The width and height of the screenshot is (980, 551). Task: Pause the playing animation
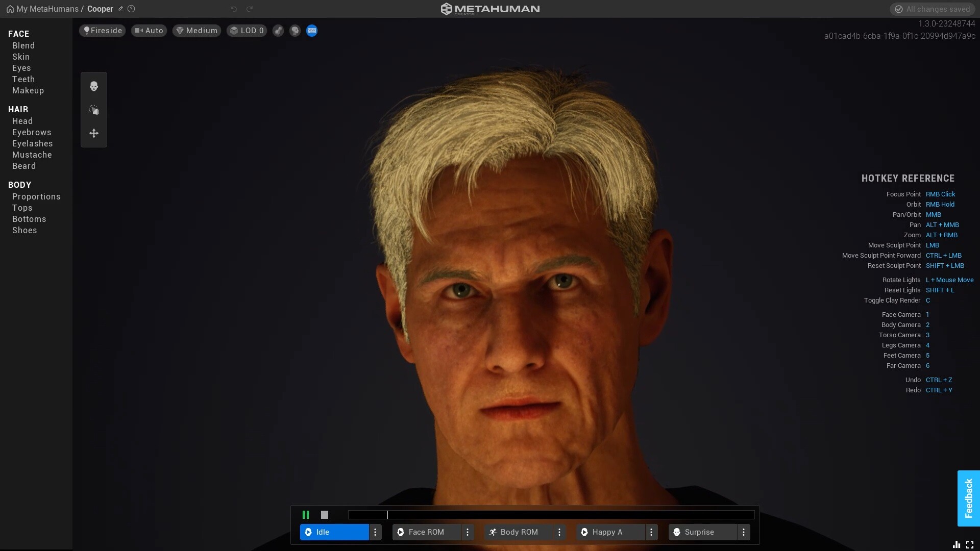pyautogui.click(x=306, y=514)
